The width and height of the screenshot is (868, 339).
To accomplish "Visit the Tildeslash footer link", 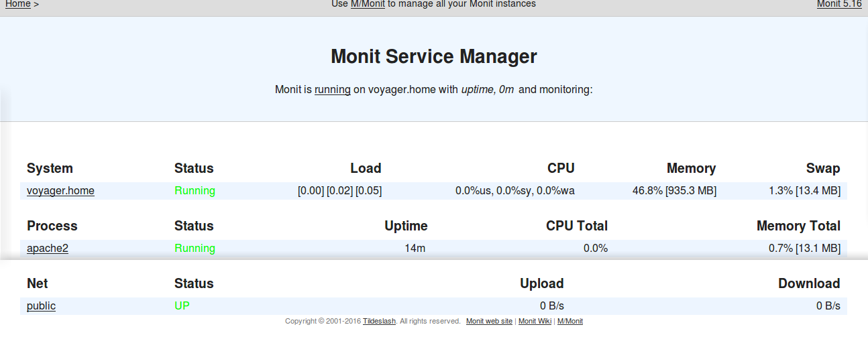I will pos(379,321).
